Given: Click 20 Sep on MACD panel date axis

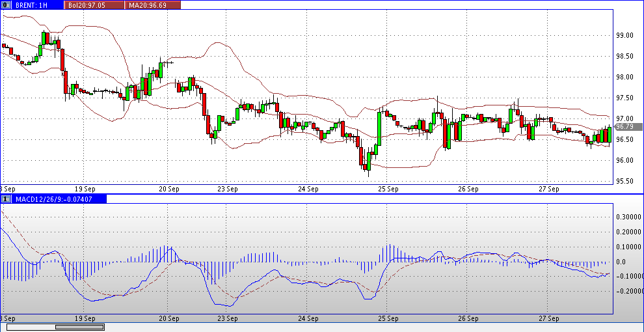Looking at the screenshot, I should point(169,318).
